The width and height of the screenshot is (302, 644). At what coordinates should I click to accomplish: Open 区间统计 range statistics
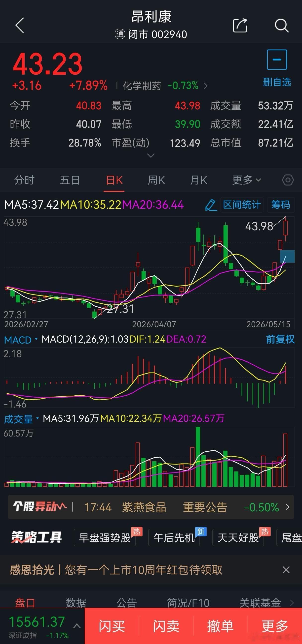click(x=242, y=205)
